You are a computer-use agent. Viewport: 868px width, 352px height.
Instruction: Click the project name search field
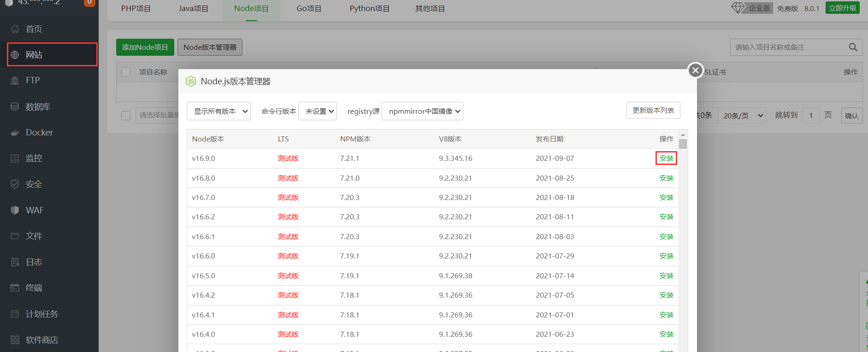(788, 47)
